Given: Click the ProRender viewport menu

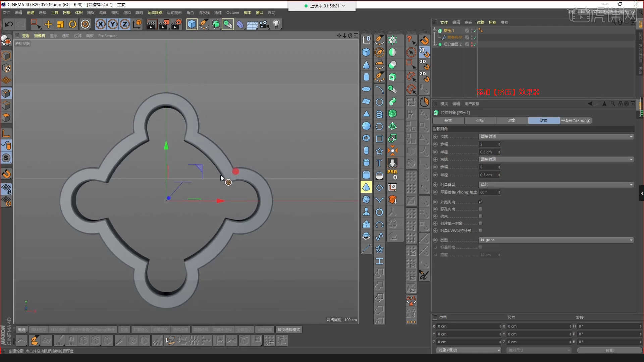Looking at the screenshot, I should pos(107,36).
